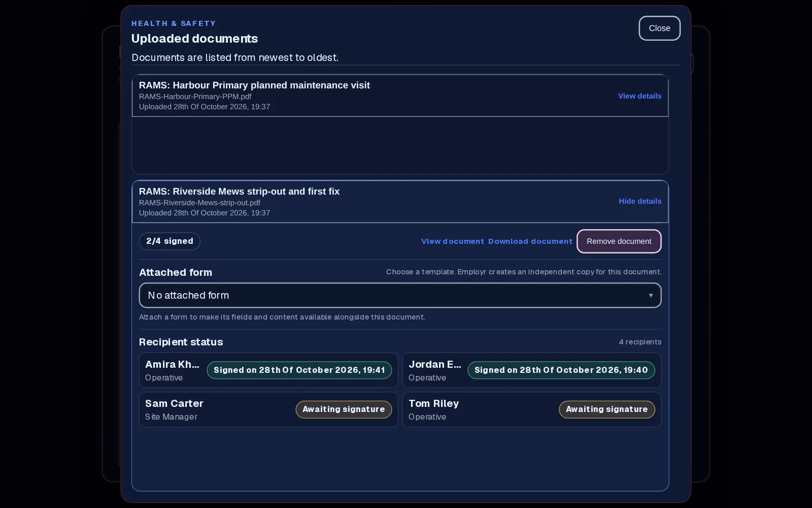This screenshot has height=508, width=812.
Task: Click Tom Riley's Awaiting signature badge
Action: pyautogui.click(x=607, y=409)
